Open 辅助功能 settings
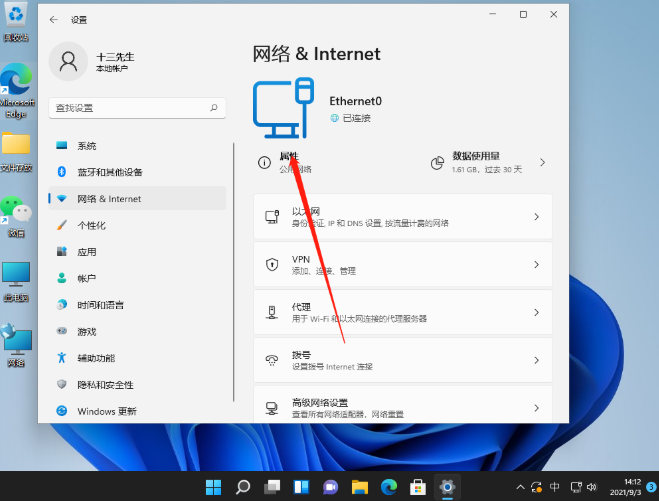Viewport: 659px width, 501px height. click(137, 358)
